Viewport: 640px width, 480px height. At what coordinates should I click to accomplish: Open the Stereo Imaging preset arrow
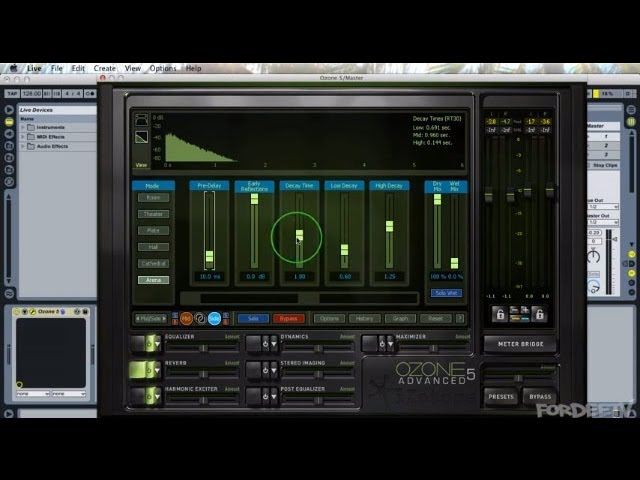273,370
